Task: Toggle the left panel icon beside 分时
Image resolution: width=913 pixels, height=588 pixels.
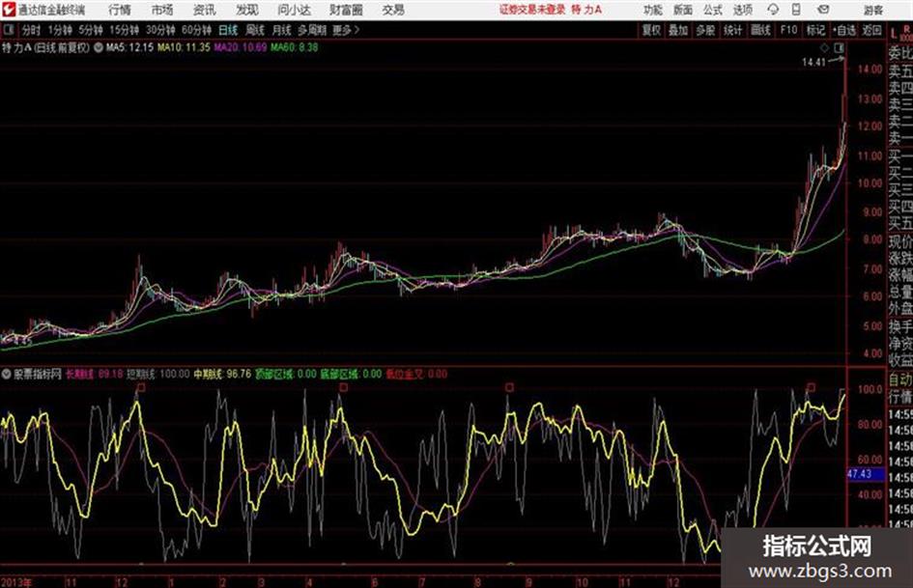Action: pyautogui.click(x=8, y=30)
